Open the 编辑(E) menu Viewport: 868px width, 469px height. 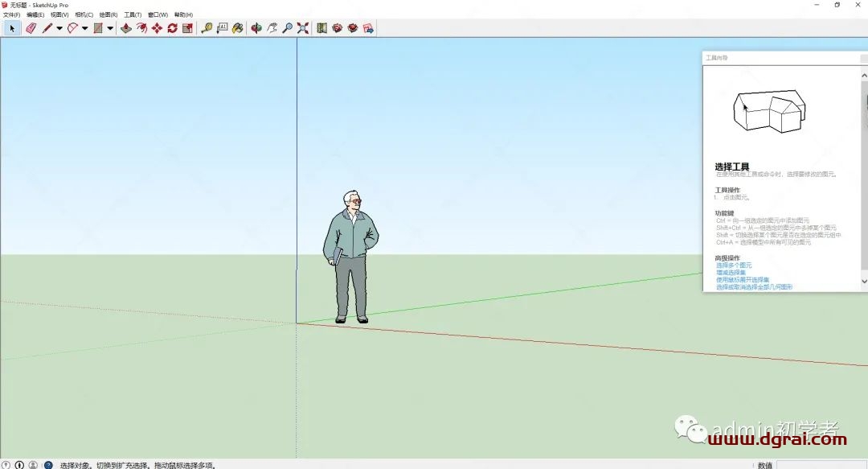coord(35,15)
